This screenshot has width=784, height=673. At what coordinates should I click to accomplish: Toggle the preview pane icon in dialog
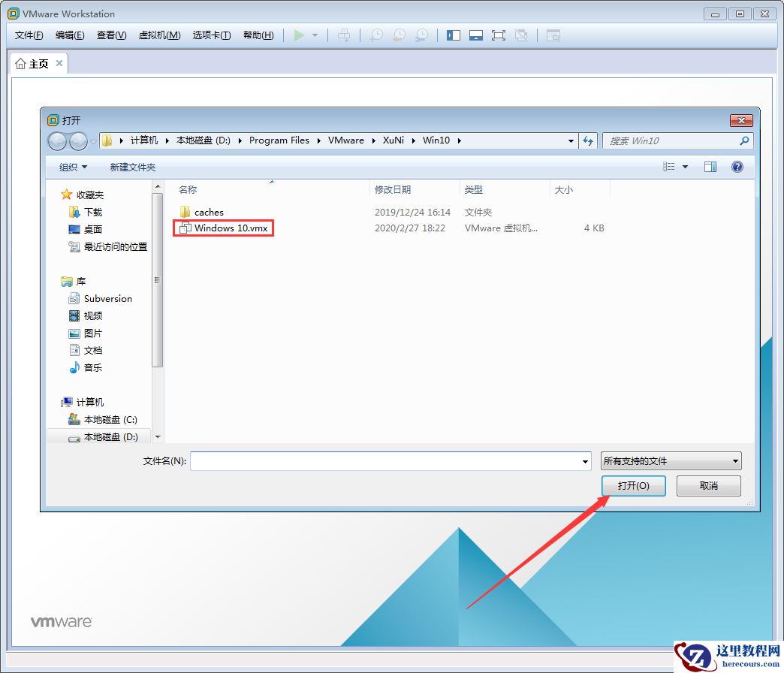pos(710,166)
